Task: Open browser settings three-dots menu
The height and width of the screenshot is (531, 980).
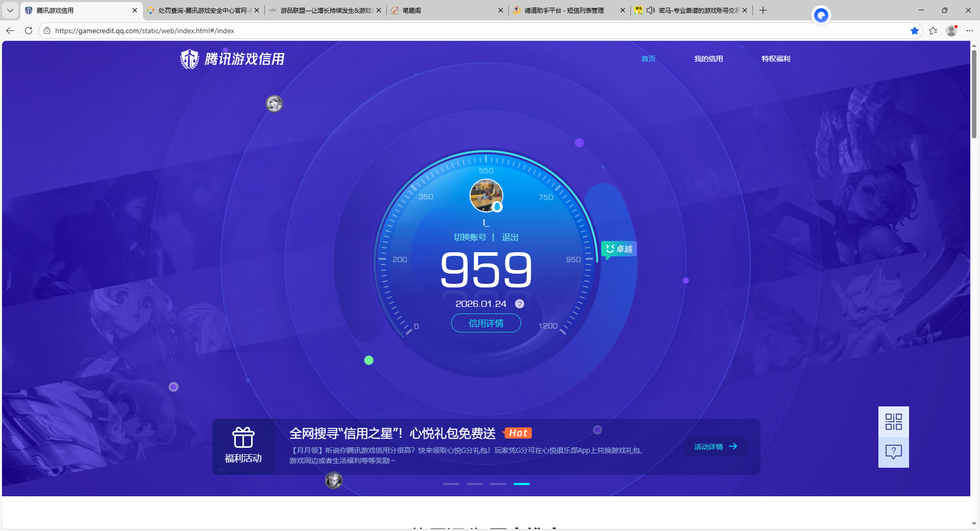Action: [970, 31]
